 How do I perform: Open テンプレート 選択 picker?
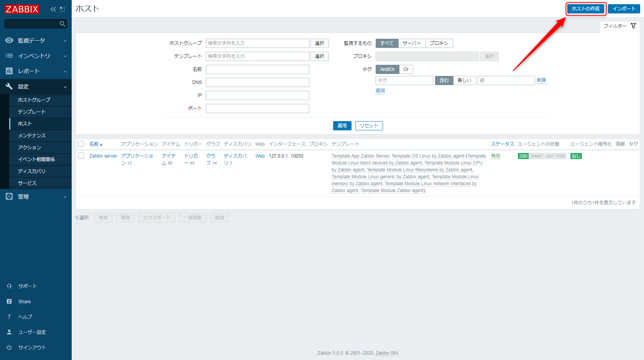point(320,56)
